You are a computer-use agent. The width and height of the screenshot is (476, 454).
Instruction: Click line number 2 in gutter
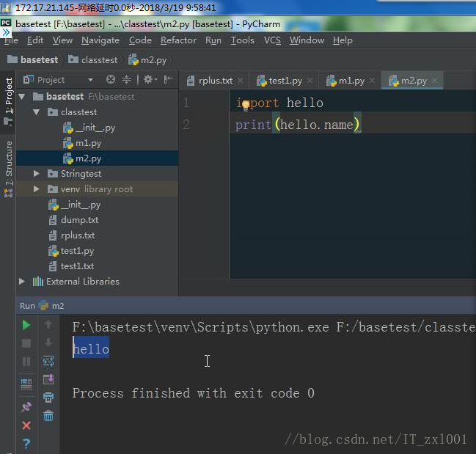(186, 125)
